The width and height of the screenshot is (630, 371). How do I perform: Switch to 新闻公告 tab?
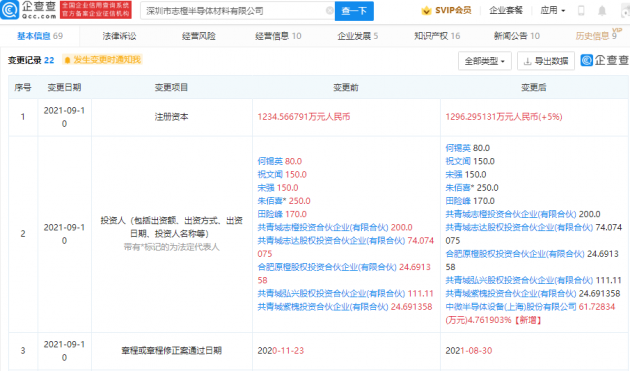click(x=517, y=36)
